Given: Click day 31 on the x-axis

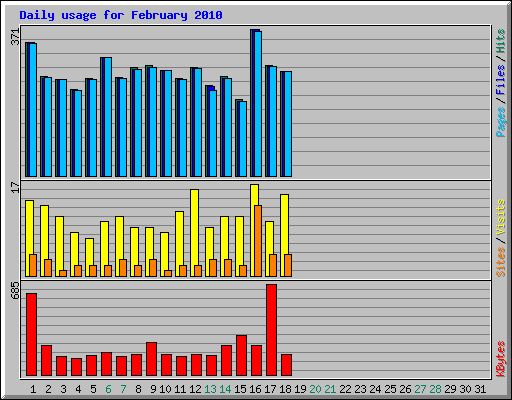Looking at the screenshot, I should coord(480,389).
